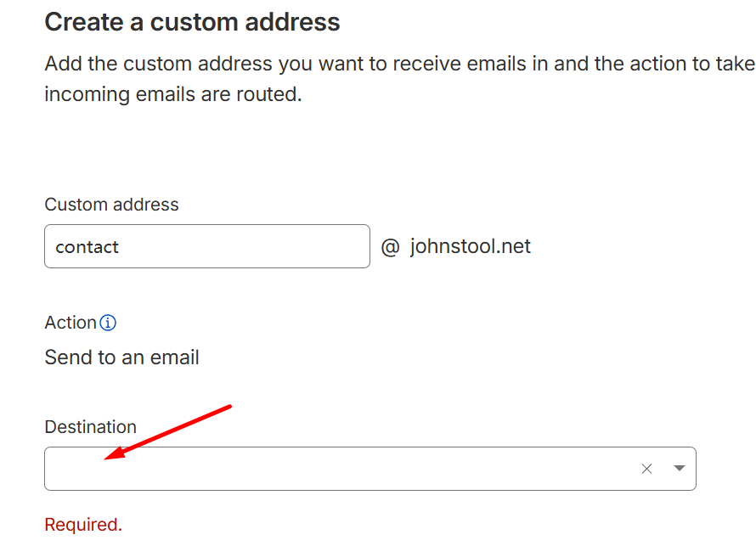Focus the Custom address input containing 'contact'
The height and width of the screenshot is (557, 756).
point(206,246)
